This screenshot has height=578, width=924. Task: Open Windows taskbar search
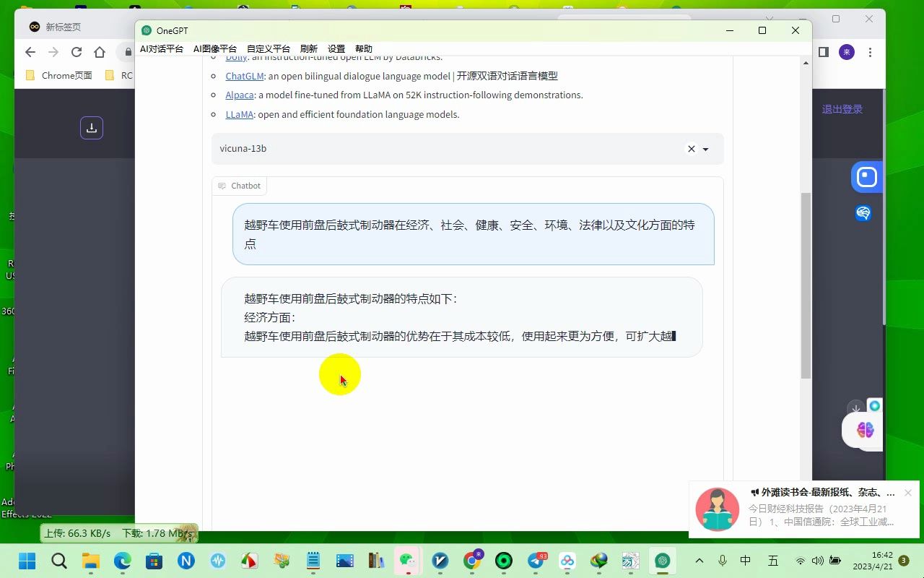tap(59, 561)
